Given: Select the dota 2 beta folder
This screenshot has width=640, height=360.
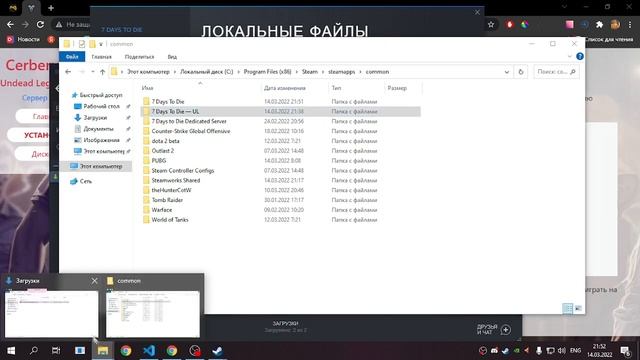Looking at the screenshot, I should coord(165,141).
